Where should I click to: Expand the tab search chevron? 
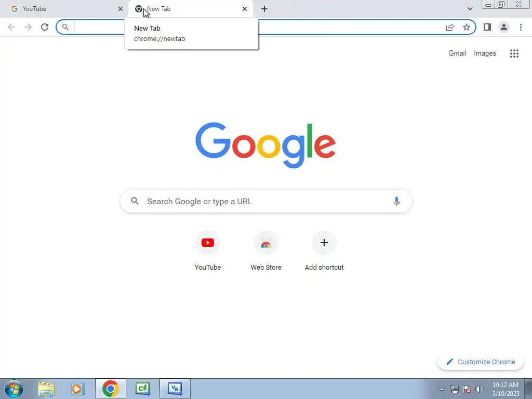[x=470, y=9]
